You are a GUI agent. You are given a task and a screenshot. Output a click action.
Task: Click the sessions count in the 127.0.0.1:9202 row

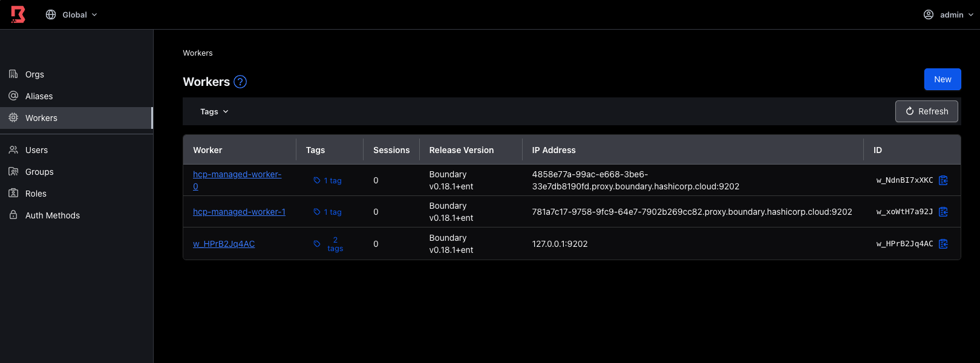click(x=376, y=244)
